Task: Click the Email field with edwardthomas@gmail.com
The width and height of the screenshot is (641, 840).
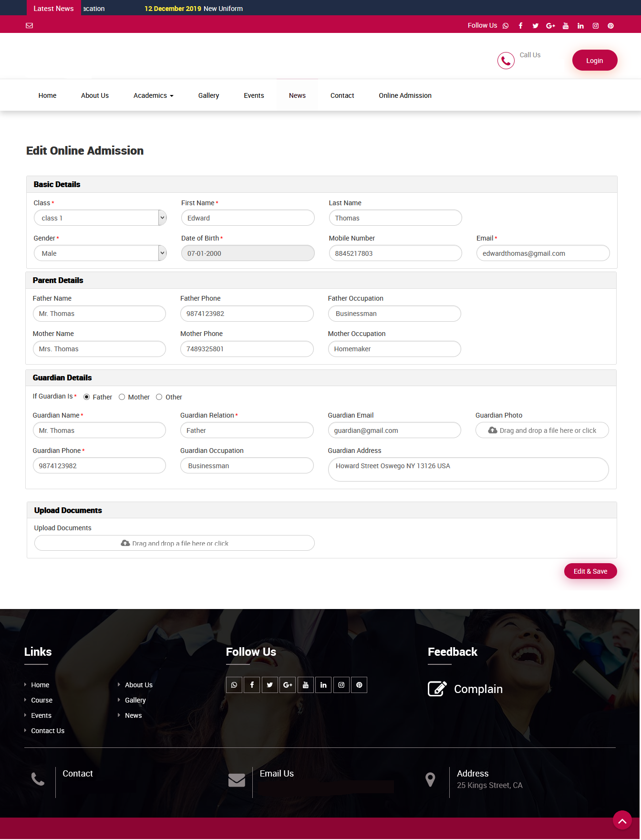Action: coord(543,253)
